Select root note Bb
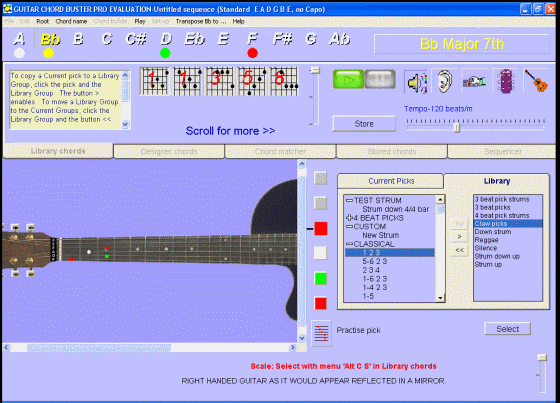The image size is (560, 403). point(50,39)
